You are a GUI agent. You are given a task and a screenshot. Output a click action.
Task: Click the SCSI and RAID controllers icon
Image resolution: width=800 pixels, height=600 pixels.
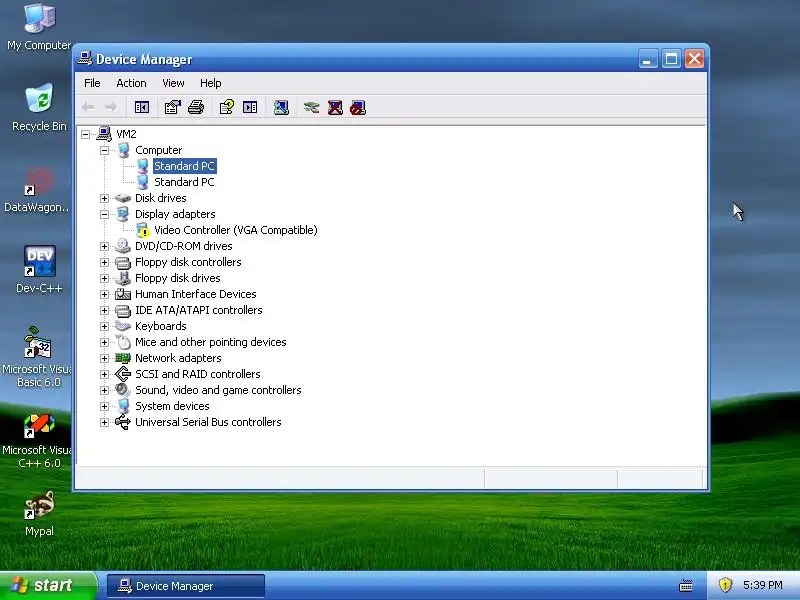pyautogui.click(x=123, y=374)
